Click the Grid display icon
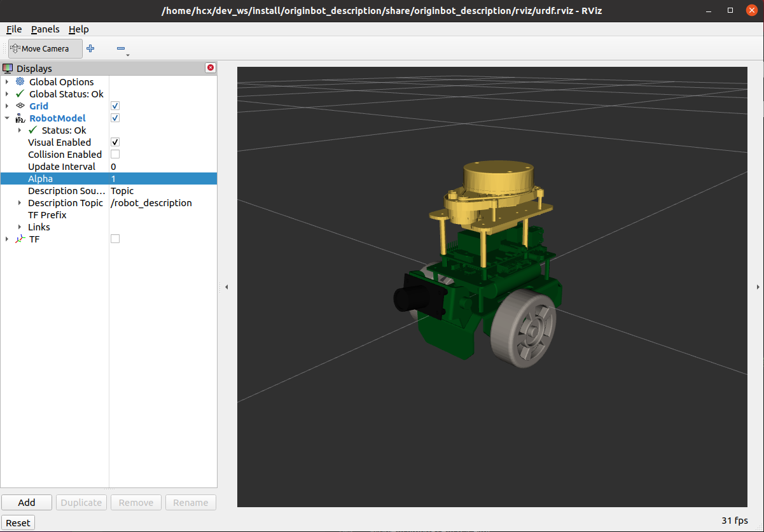The image size is (764, 532). pos(20,106)
